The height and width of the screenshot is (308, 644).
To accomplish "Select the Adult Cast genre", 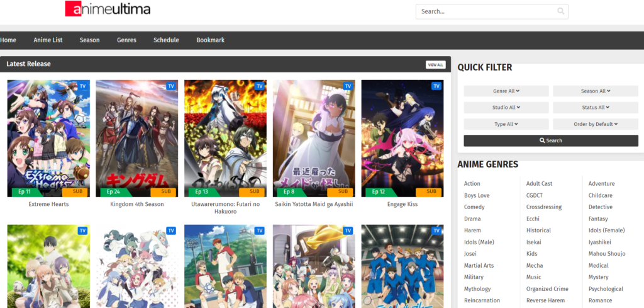I will tap(539, 183).
